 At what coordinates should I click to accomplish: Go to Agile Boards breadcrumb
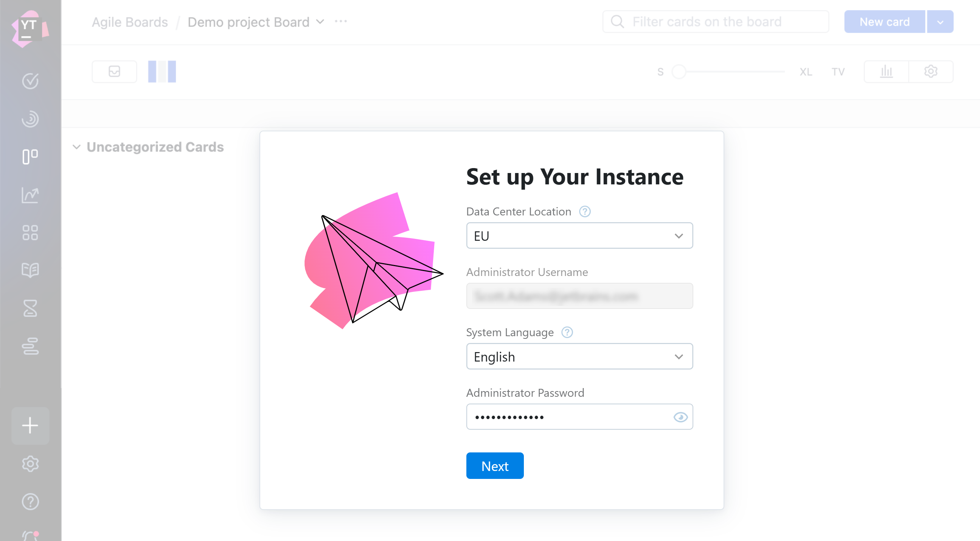click(130, 22)
